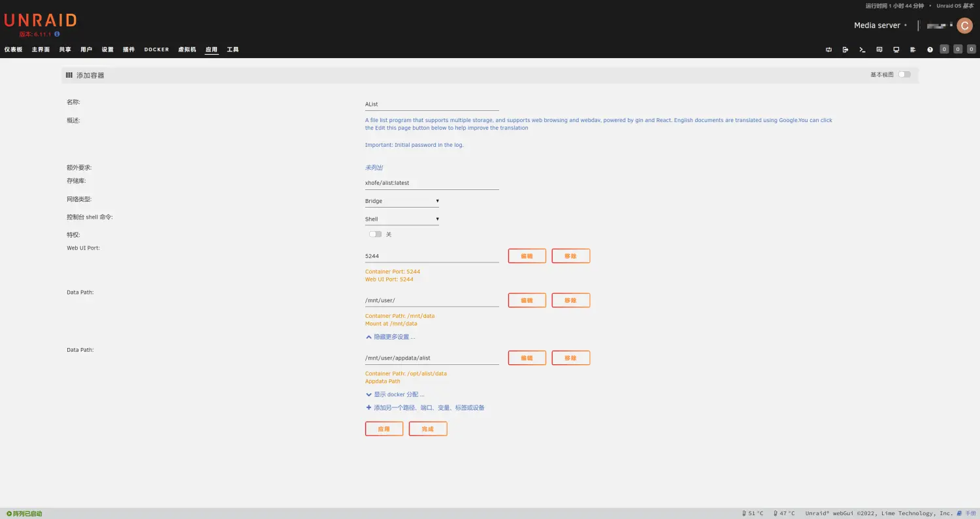Toggle the 基本视图 switch
The height and width of the screenshot is (519, 980).
pos(904,74)
